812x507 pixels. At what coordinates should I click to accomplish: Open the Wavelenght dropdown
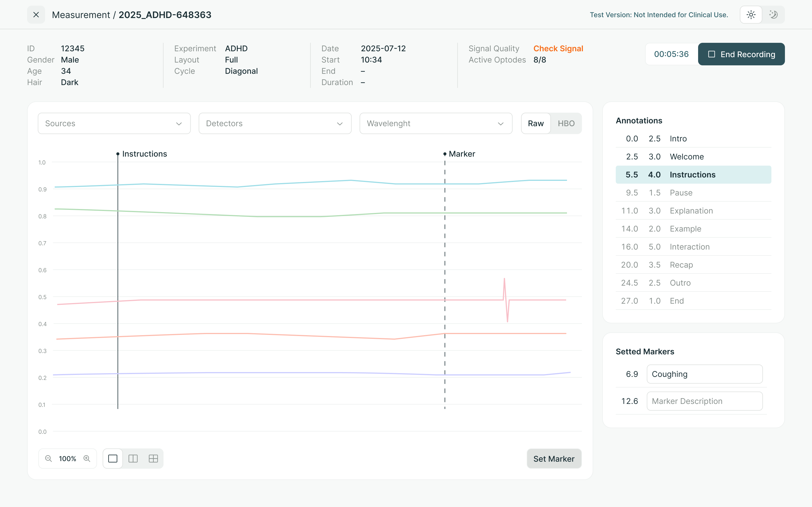click(436, 123)
